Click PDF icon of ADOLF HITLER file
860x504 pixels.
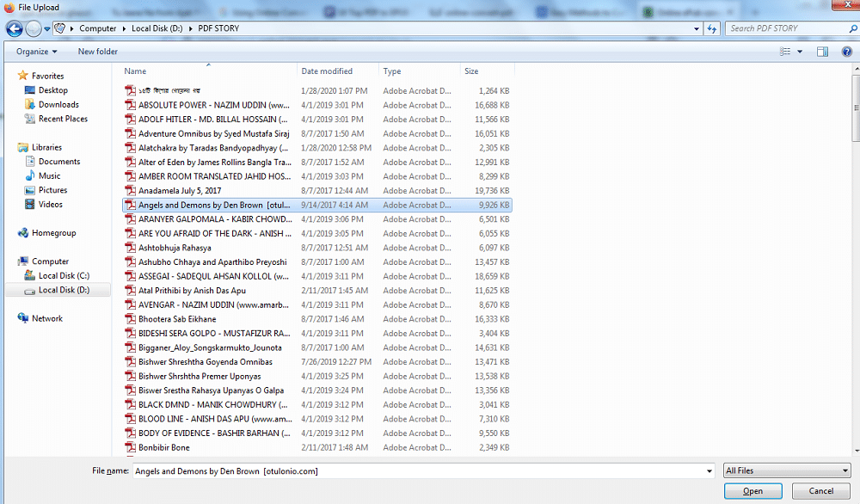tap(130, 119)
